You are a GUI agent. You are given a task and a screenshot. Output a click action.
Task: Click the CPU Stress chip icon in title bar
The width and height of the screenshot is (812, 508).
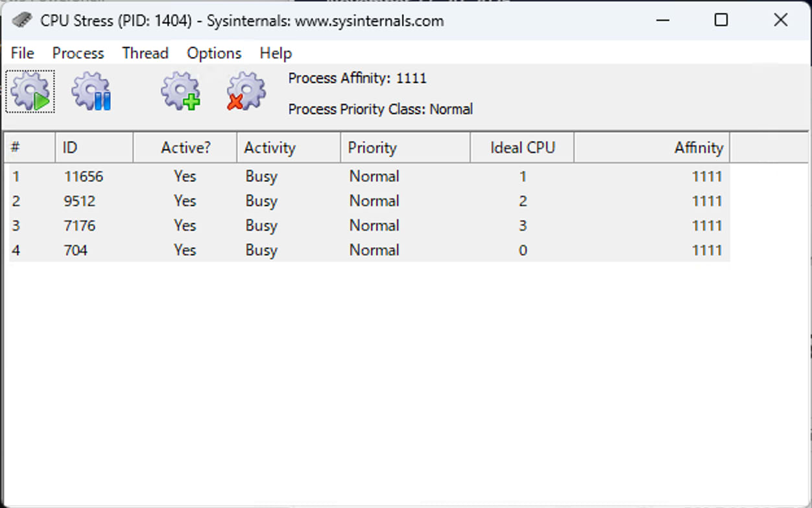[x=21, y=21]
